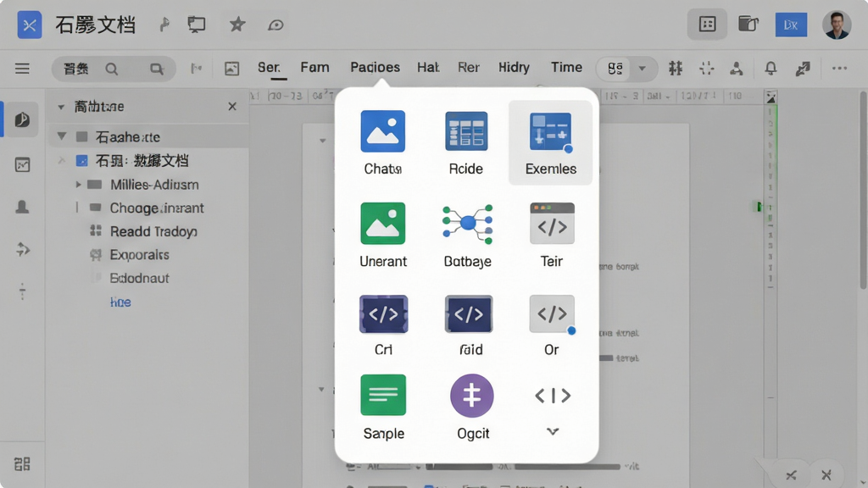Collapse the 石aahe:tte tree node

(x=61, y=136)
